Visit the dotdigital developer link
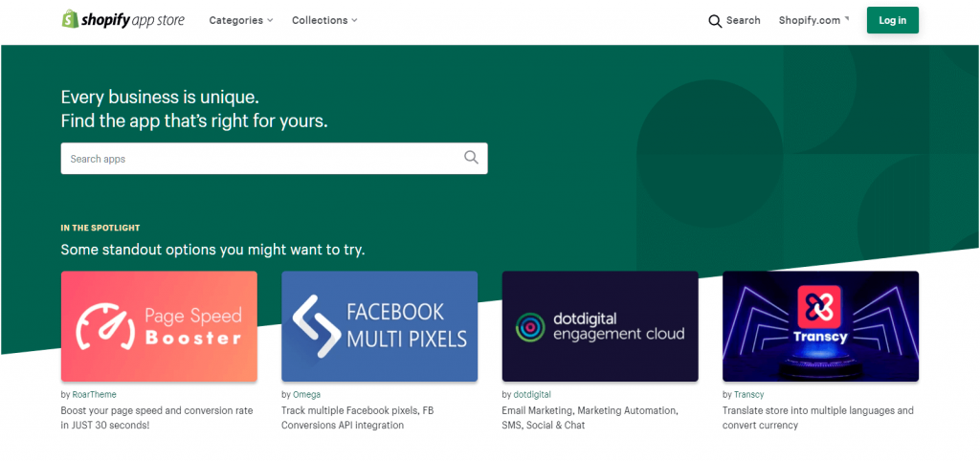980x461 pixels. 532,394
